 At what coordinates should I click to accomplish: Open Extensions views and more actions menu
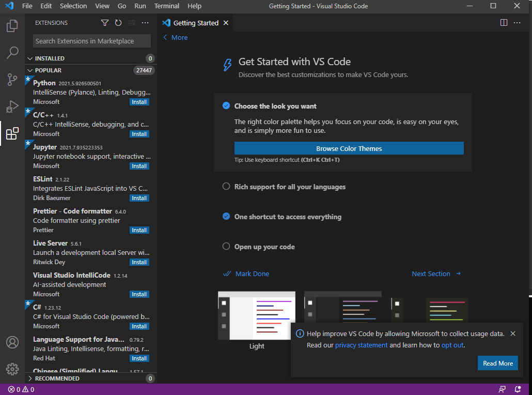[x=145, y=23]
